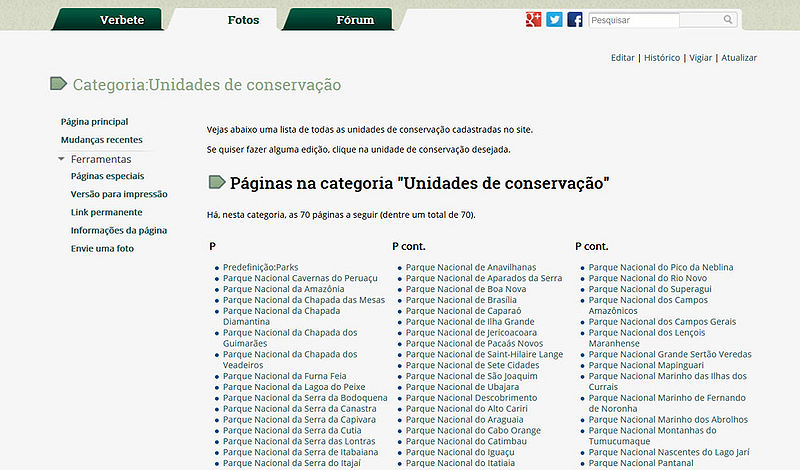The width and height of the screenshot is (800, 470).
Task: Open Páginas especiais
Action: [107, 176]
